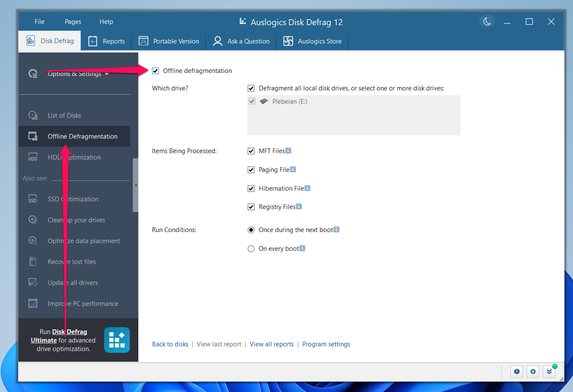Click the double-chevron expand button bottom right
Screen dimensions: 573x392
[x=549, y=372]
